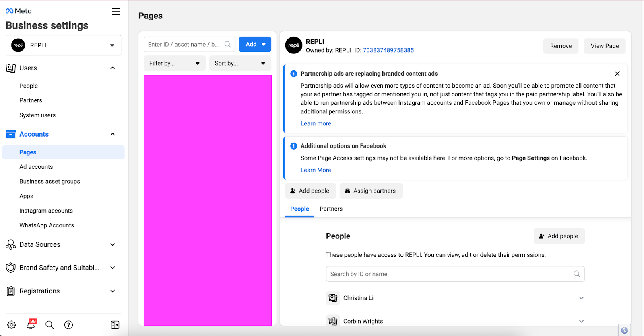The image size is (644, 336).
Task: Click Learn More under Additional options
Action: click(x=316, y=170)
